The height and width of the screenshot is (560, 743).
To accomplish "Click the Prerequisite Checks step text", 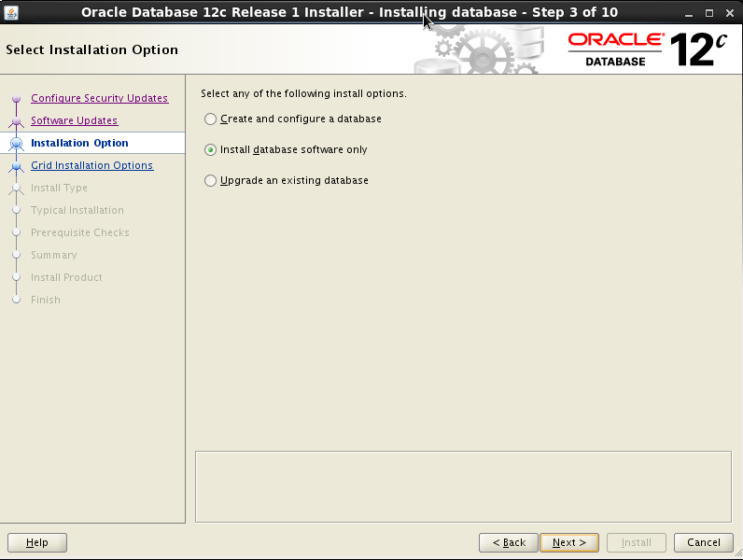I will [x=80, y=232].
